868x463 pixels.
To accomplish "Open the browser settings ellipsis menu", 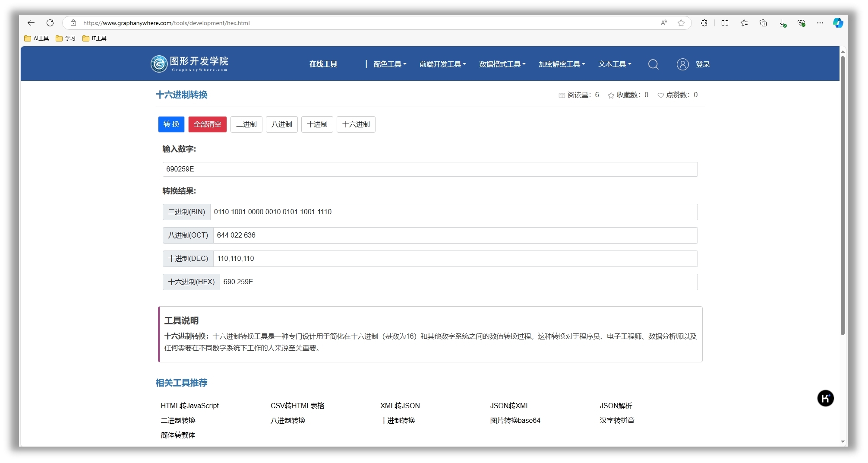I will coord(820,23).
